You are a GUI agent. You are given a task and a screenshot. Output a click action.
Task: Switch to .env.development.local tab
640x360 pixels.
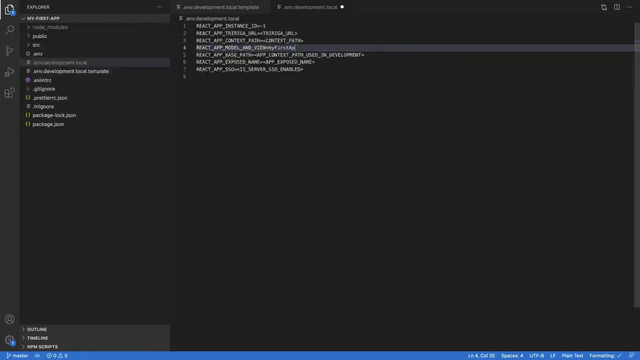pyautogui.click(x=310, y=7)
